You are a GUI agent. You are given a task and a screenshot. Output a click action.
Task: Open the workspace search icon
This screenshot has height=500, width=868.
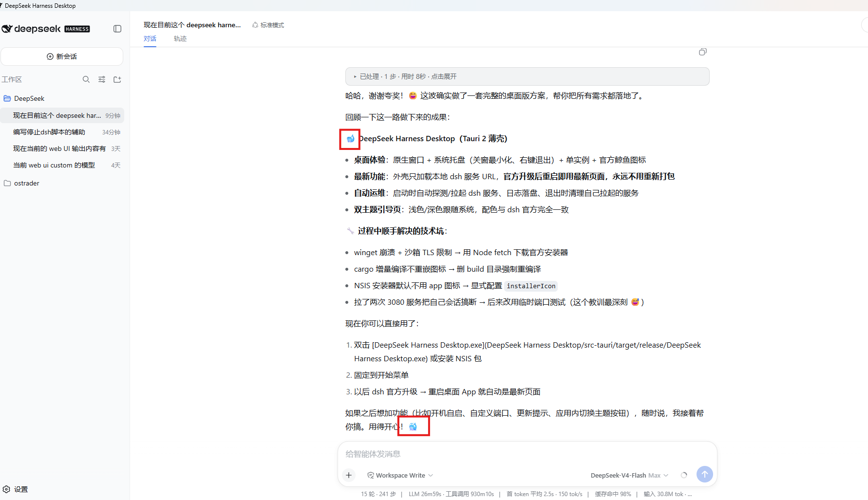click(x=86, y=79)
